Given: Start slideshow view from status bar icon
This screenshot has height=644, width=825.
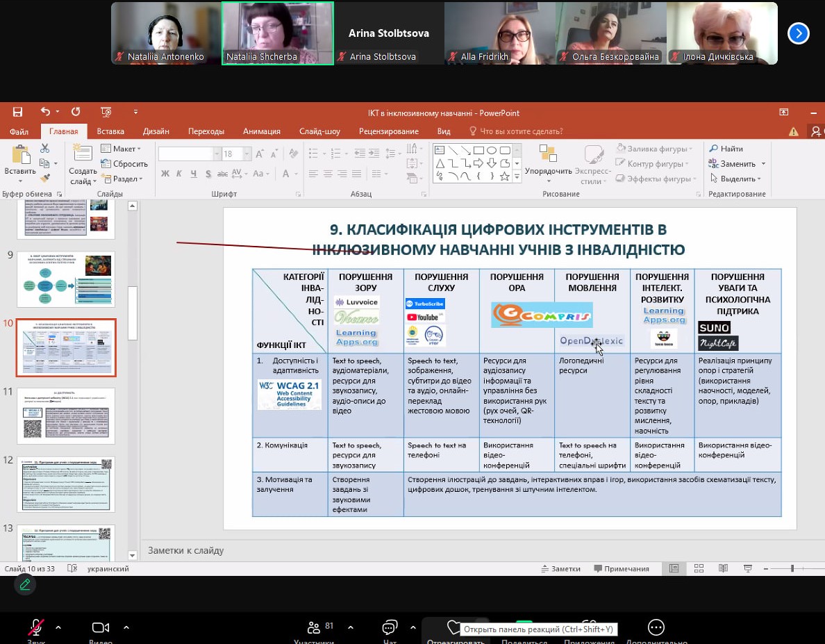Looking at the screenshot, I should [748, 568].
